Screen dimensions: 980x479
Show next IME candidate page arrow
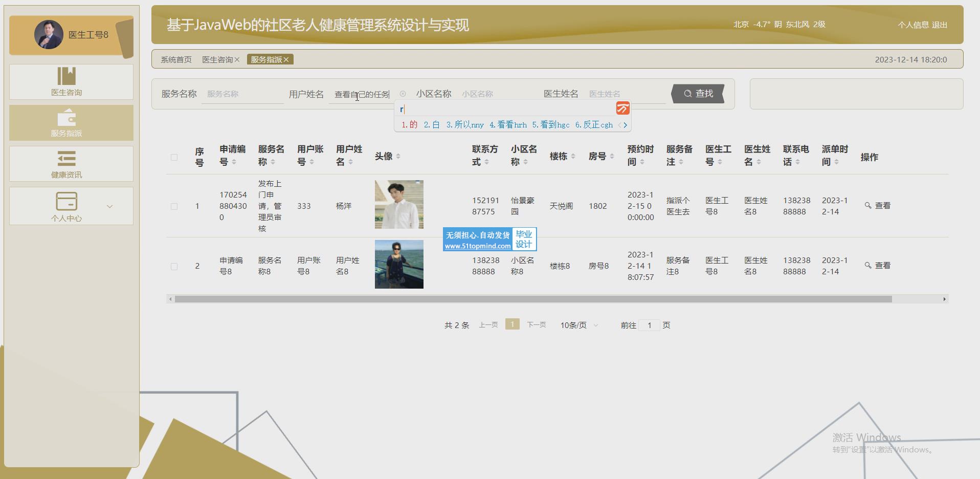(x=625, y=125)
